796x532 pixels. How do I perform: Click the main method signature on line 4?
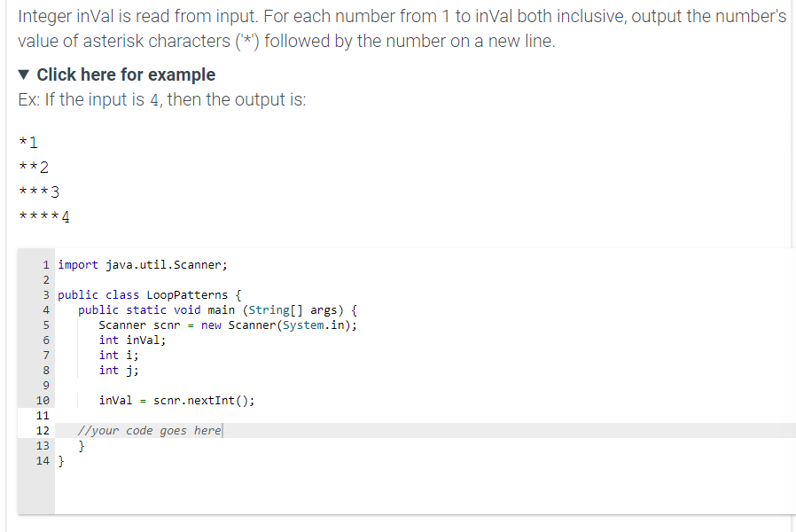217,309
